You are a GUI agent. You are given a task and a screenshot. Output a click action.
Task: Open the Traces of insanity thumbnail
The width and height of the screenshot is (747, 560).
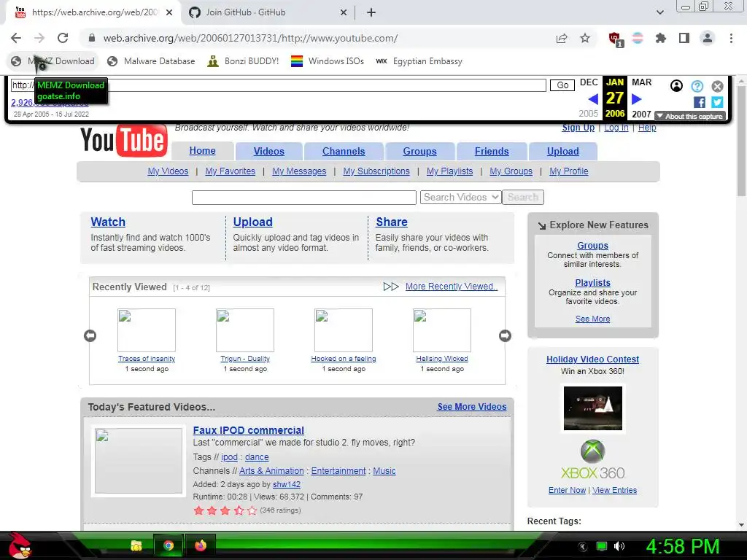[147, 330]
